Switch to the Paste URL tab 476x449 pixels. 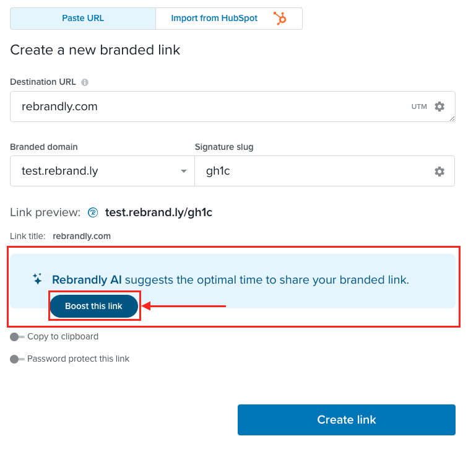(x=83, y=18)
